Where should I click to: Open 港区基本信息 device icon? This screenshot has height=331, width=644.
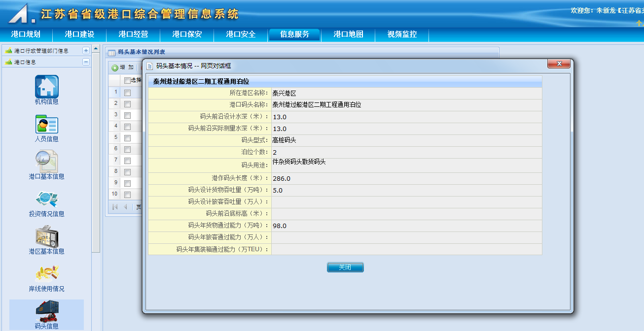click(47, 236)
